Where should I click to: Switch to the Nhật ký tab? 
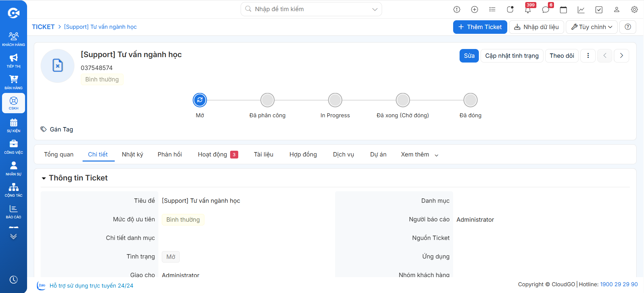tap(132, 154)
